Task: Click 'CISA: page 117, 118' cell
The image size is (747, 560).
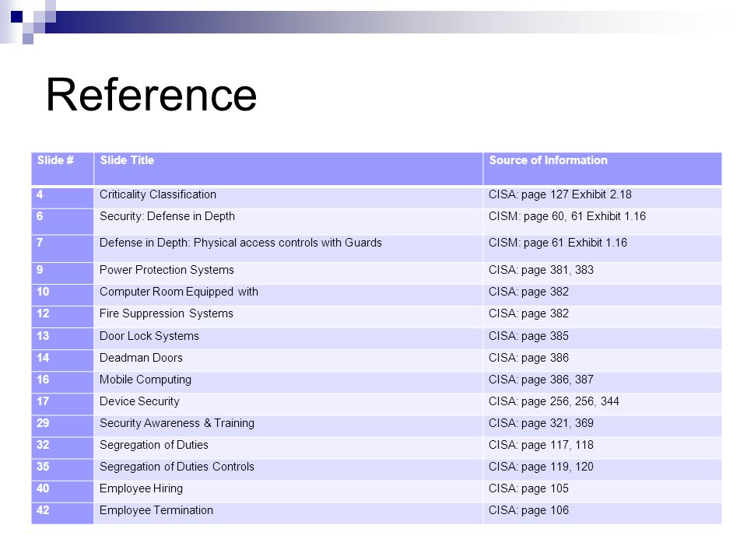Action: point(602,448)
